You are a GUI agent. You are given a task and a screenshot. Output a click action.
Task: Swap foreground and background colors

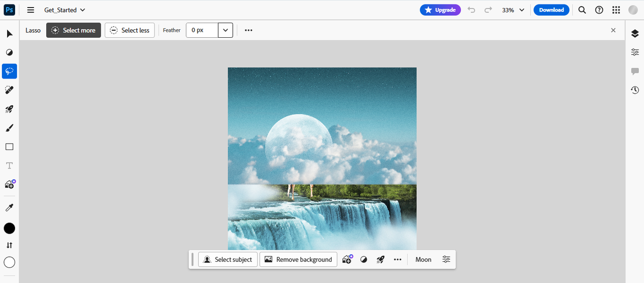click(10, 245)
